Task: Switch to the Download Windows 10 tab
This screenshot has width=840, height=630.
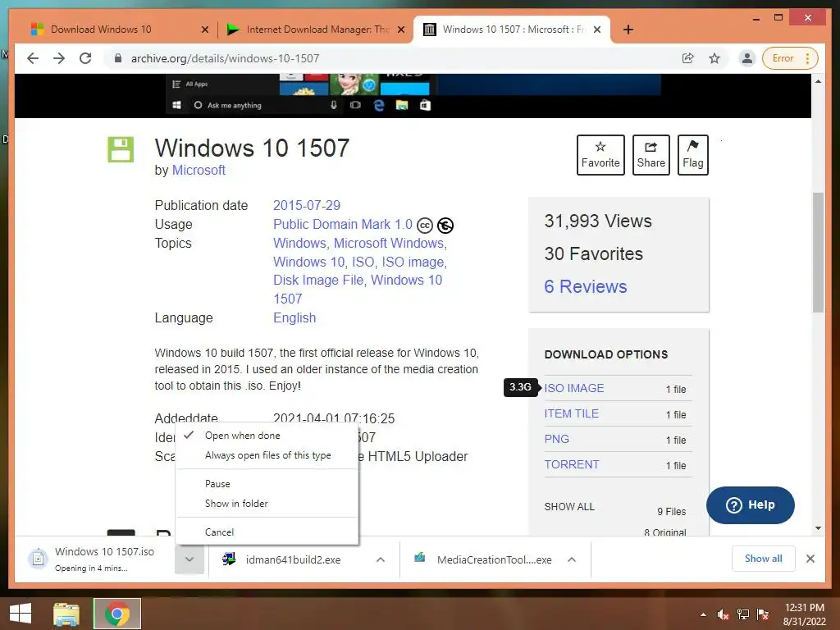Action: coord(101,30)
